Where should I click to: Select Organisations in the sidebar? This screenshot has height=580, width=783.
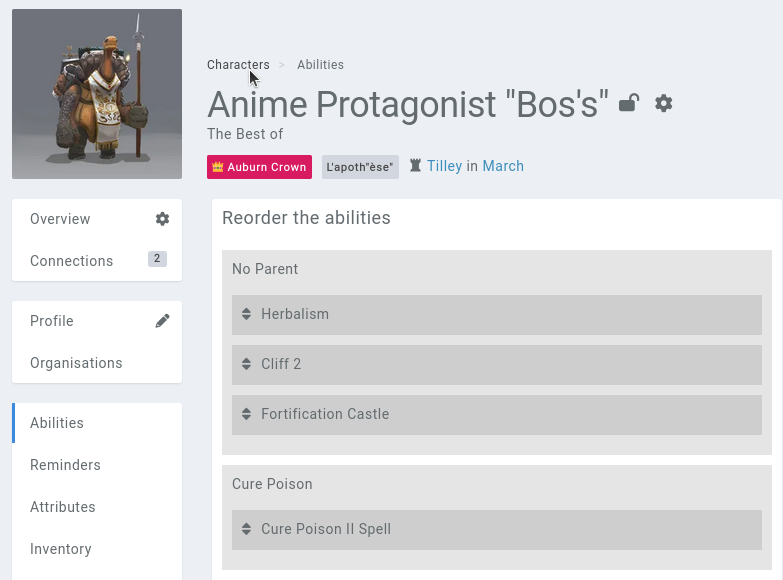[x=76, y=363]
